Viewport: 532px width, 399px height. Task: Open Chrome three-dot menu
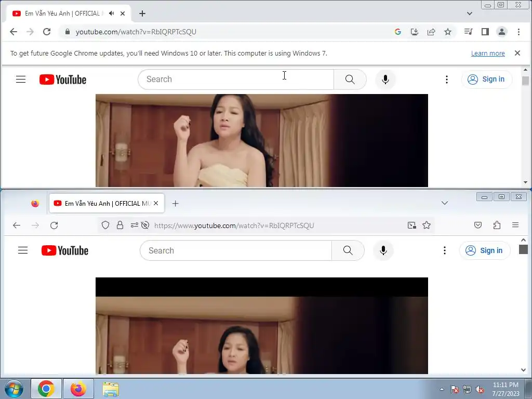519,32
